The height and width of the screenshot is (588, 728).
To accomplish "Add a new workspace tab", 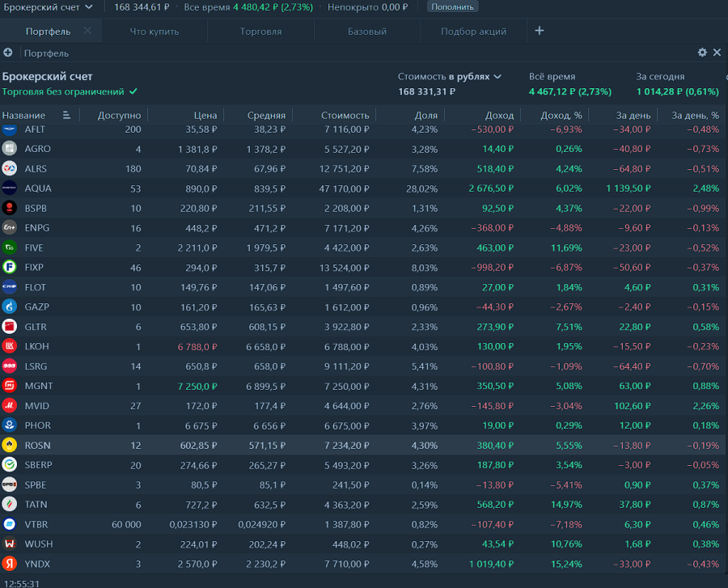I will click(539, 31).
